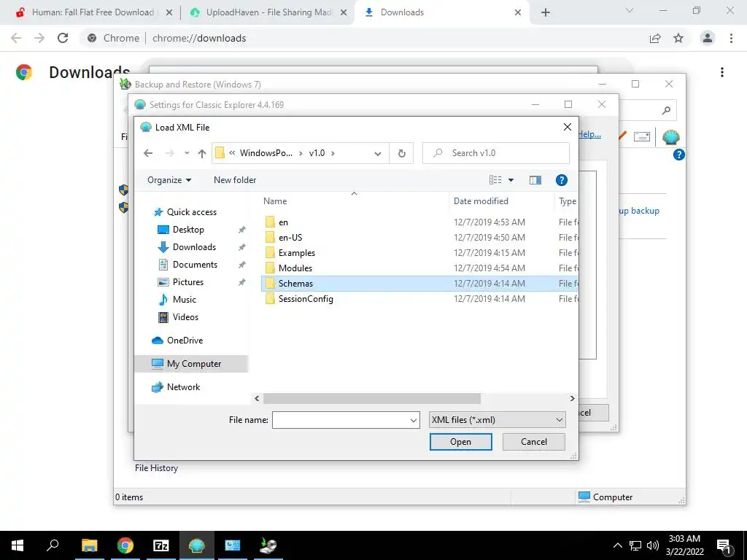Open Chrome's three-dot main menu
The width and height of the screenshot is (747, 560).
click(731, 38)
